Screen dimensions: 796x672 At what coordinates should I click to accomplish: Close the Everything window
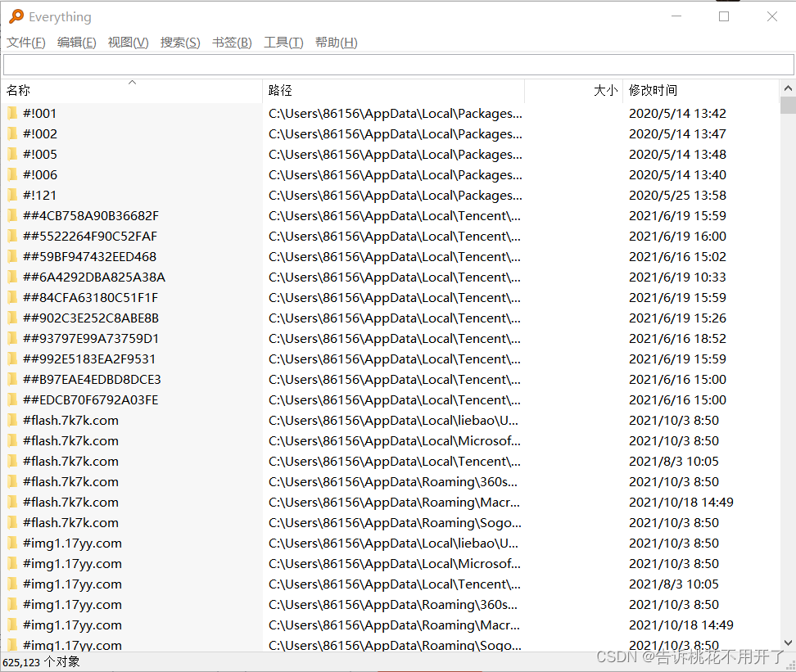tap(772, 16)
